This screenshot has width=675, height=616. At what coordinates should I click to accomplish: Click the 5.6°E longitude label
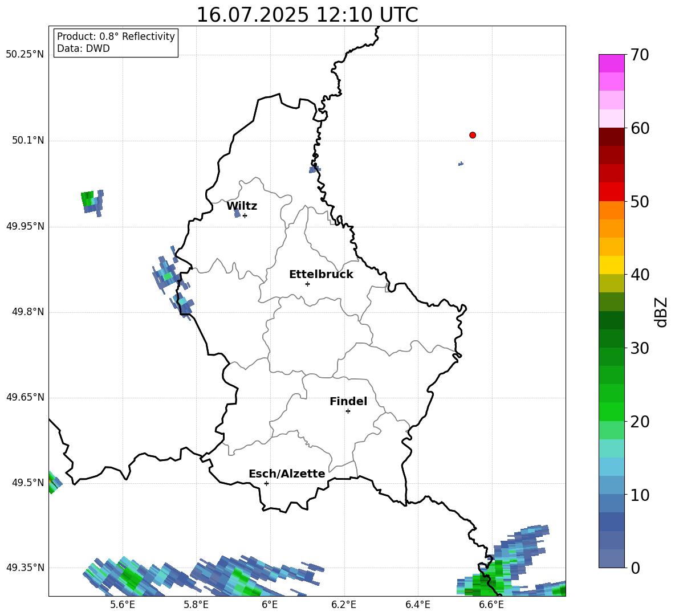tap(123, 605)
